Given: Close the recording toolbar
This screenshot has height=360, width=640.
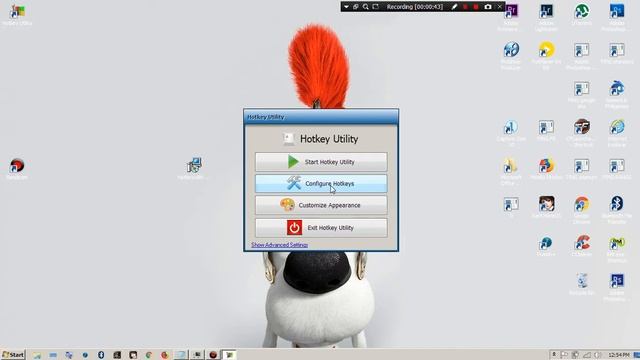Looking at the screenshot, I should tap(500, 7).
